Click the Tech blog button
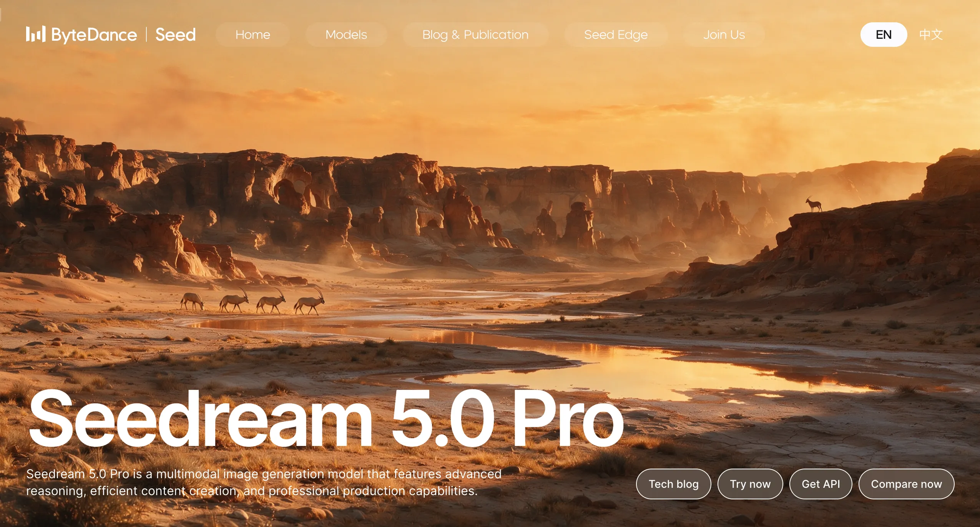Screen dimensions: 980x527 pyautogui.click(x=673, y=484)
